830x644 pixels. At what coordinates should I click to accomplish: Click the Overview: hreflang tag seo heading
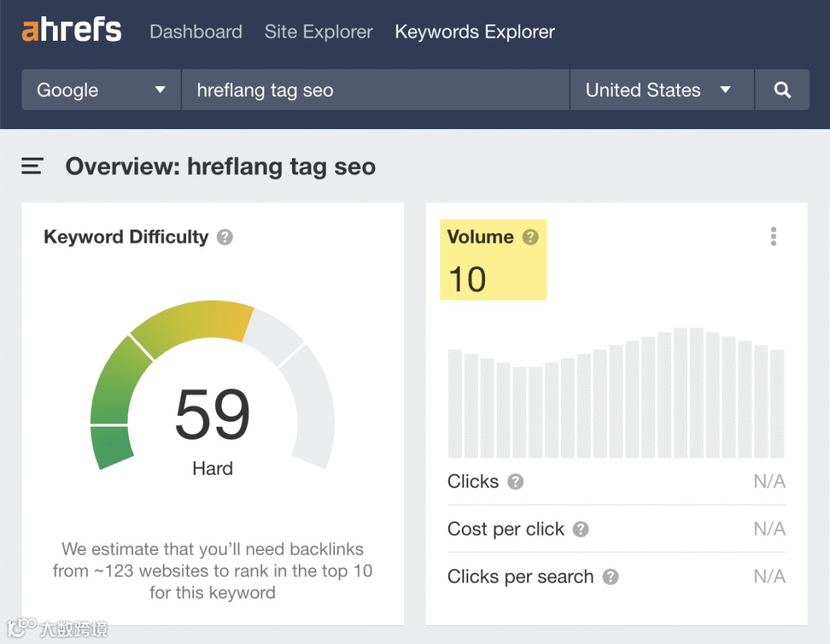[221, 167]
